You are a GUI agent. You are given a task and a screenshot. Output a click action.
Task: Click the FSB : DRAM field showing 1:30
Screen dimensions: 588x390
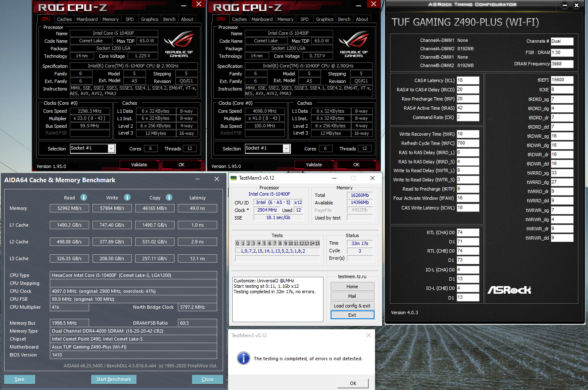click(562, 52)
